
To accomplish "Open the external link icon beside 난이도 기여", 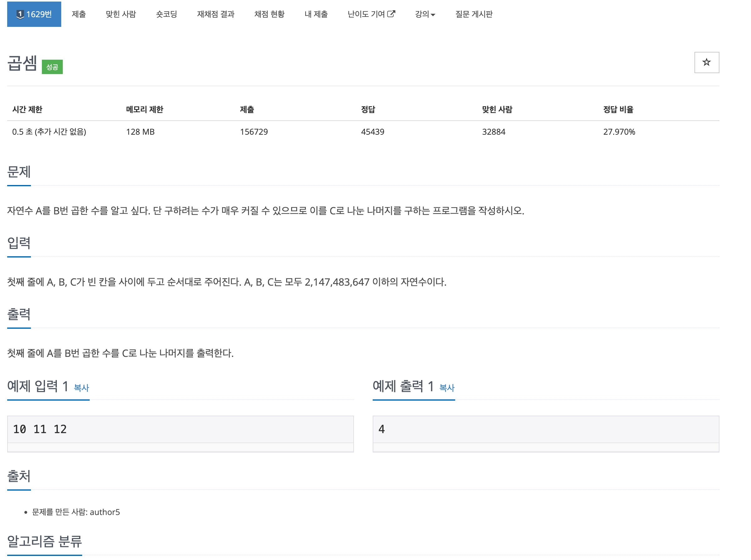I will (392, 13).
